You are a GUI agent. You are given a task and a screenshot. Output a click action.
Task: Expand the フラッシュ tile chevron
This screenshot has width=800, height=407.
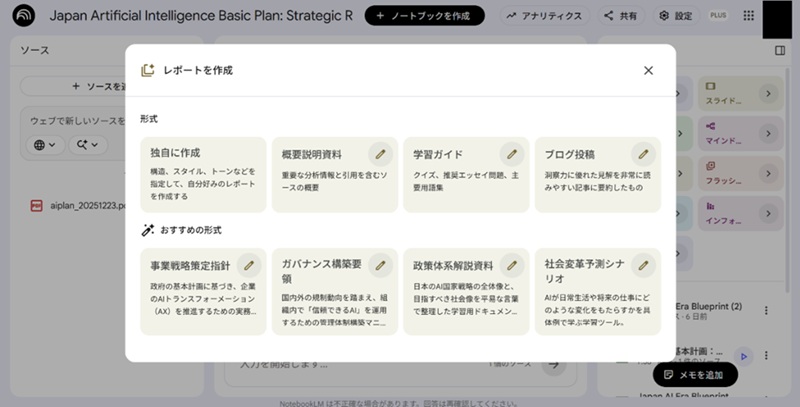[x=768, y=173]
